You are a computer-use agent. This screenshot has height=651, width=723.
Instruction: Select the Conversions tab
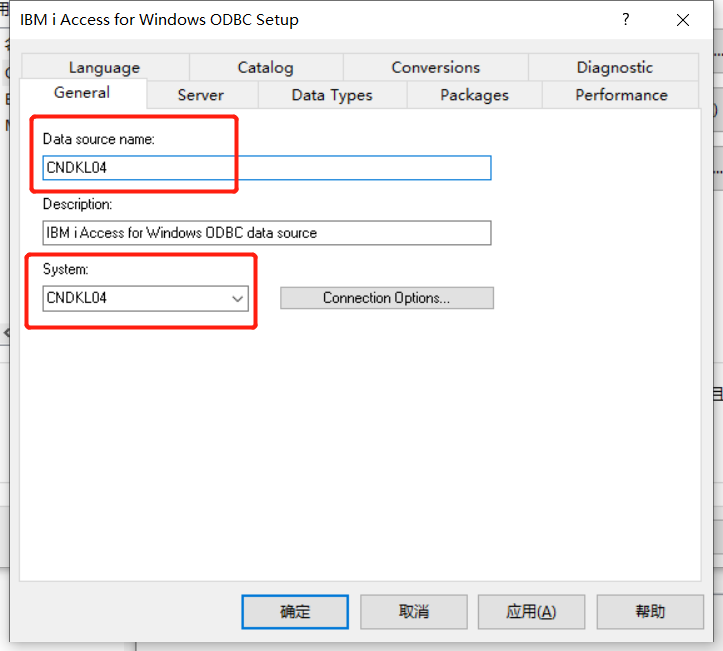coord(435,67)
